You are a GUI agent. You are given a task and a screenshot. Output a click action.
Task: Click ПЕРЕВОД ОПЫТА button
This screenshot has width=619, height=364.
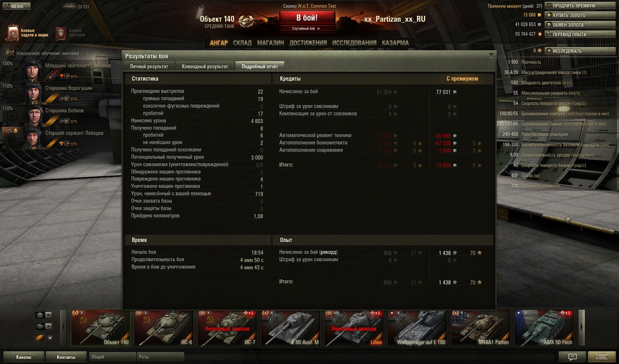click(580, 34)
